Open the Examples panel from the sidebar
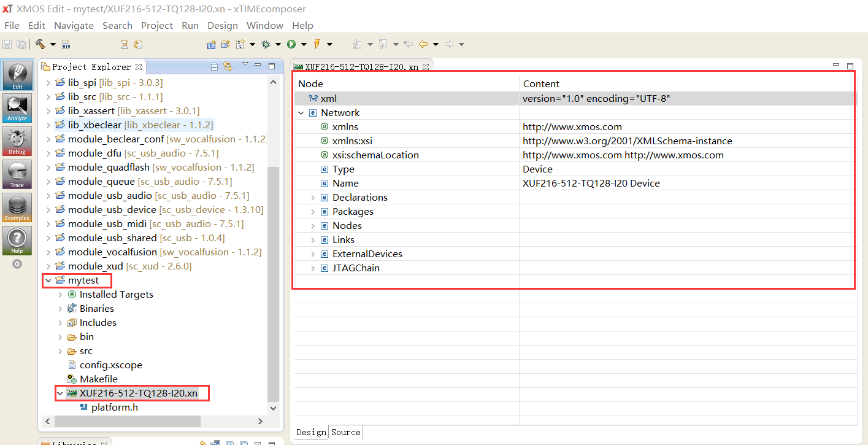 tap(17, 207)
